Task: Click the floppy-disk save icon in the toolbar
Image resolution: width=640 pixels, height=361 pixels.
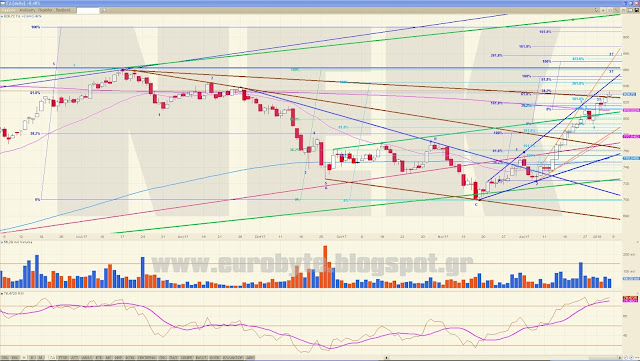Action: [636, 10]
